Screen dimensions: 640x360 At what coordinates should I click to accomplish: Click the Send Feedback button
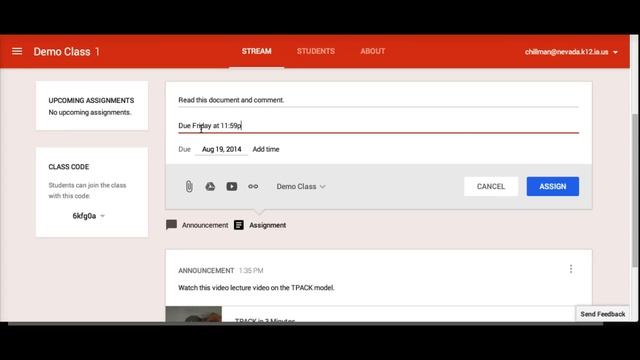point(603,314)
